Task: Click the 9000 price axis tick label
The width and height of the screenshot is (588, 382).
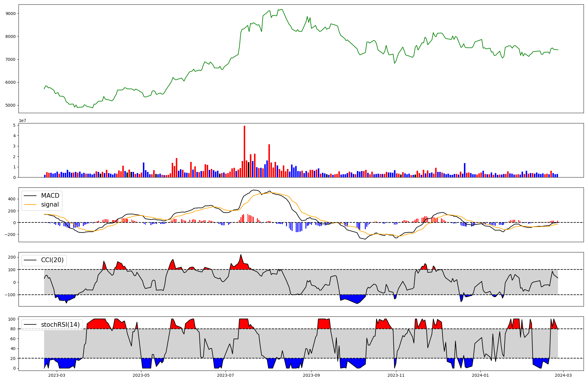Action: coord(11,14)
